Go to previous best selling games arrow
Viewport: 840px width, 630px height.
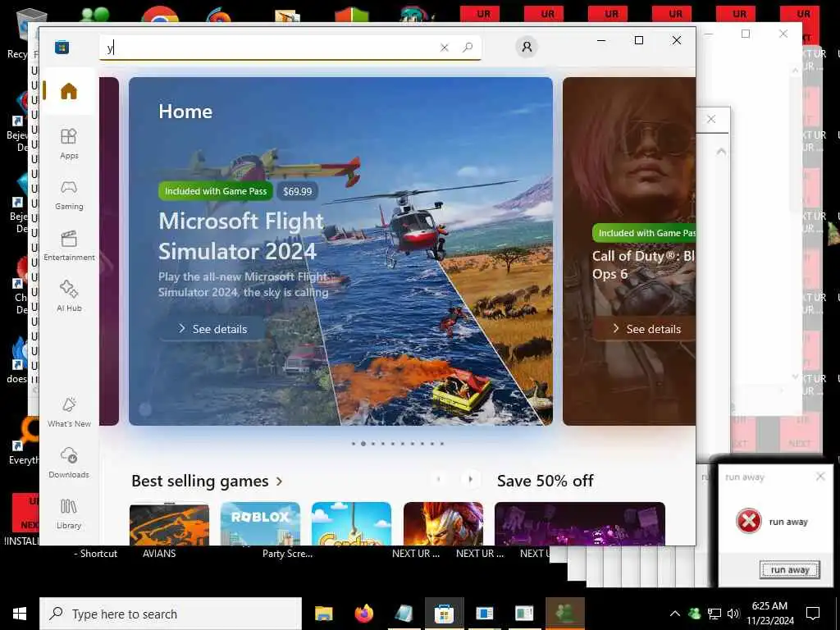(438, 479)
